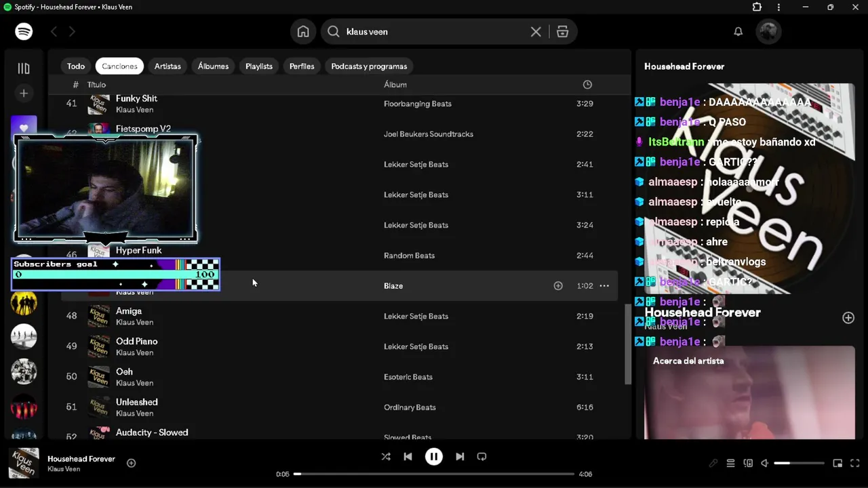Open the user profile avatar
Screen dimensions: 868x488
768,31
